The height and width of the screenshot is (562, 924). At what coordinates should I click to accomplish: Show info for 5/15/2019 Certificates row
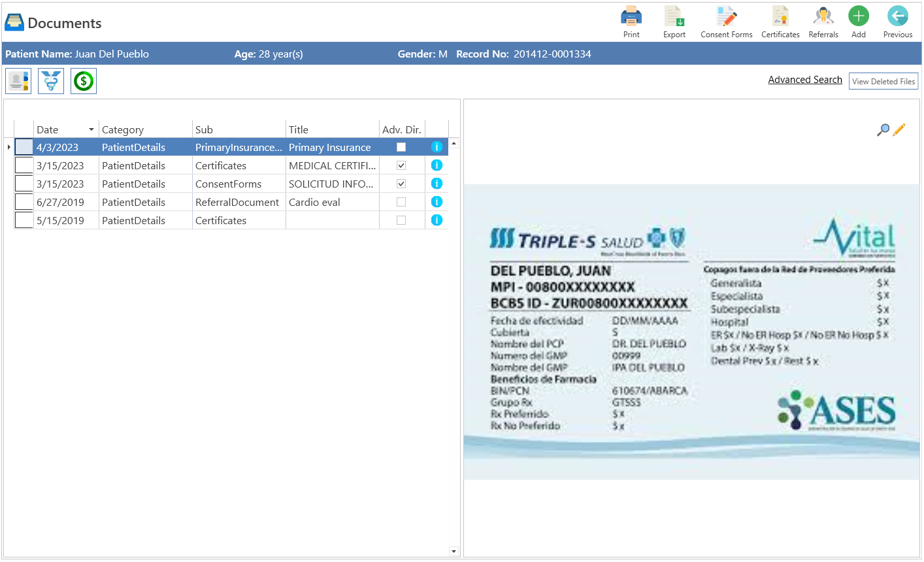click(437, 220)
